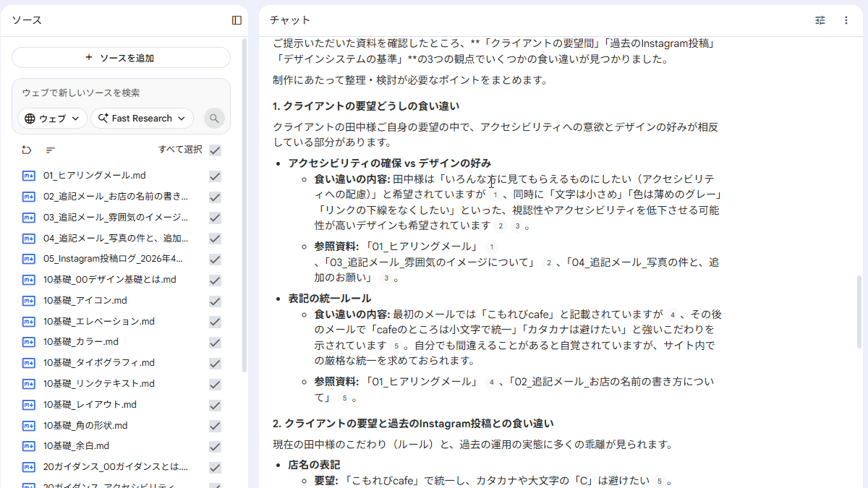868x488 pixels.
Task: Open citation 4 after 記載されていますが
Action: pyautogui.click(x=672, y=314)
